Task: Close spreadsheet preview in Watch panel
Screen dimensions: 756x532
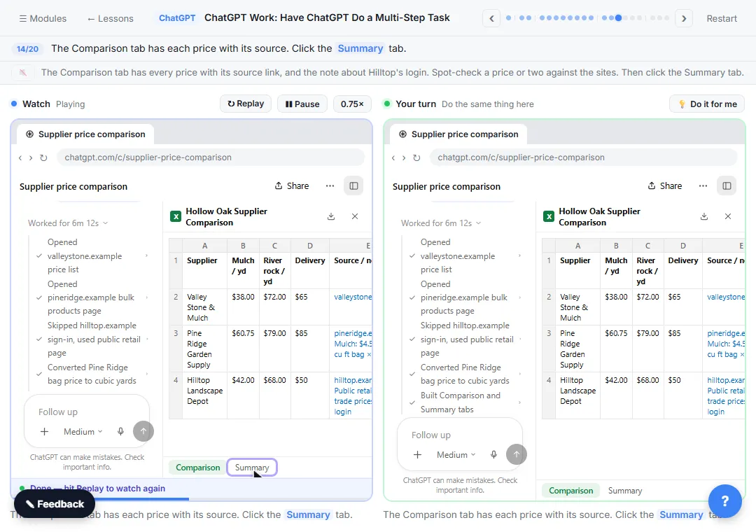Action: 355,216
